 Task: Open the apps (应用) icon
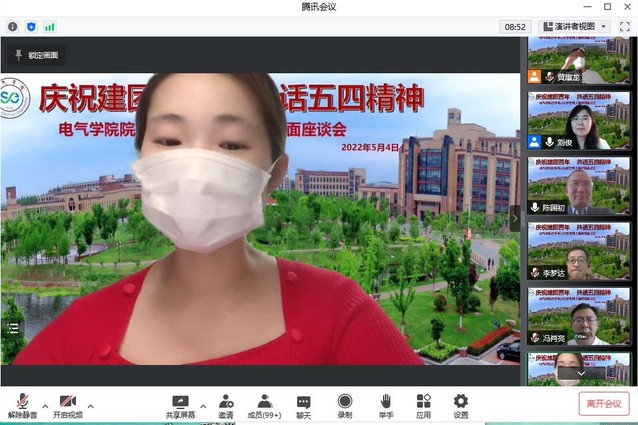click(x=423, y=402)
